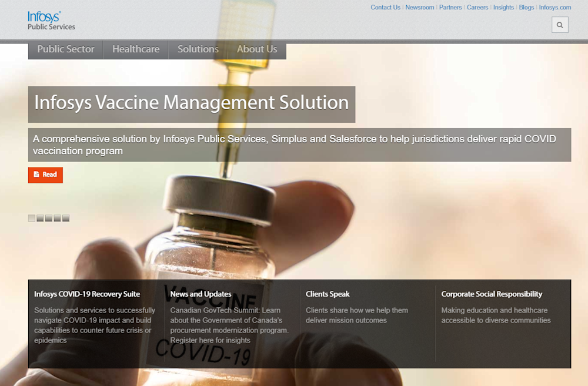The width and height of the screenshot is (588, 386).
Task: Click 'Making education and healthcare accessible' text
Action: pos(496,315)
